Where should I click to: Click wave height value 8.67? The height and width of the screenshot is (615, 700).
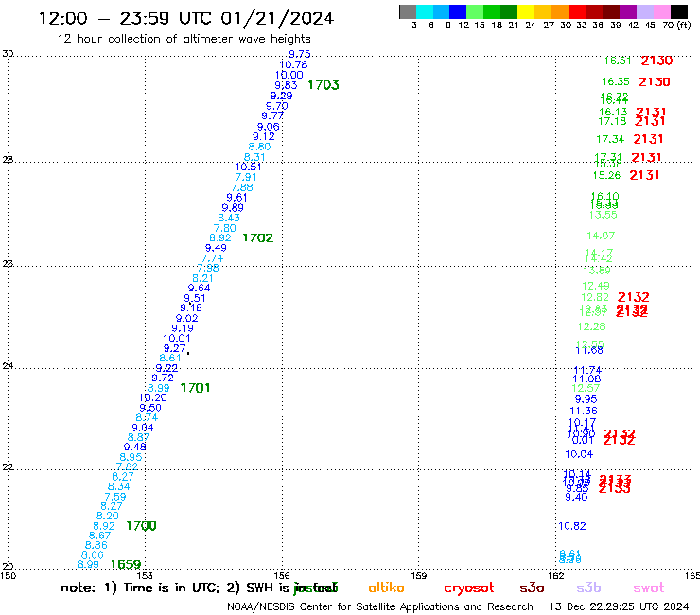pyautogui.click(x=99, y=536)
